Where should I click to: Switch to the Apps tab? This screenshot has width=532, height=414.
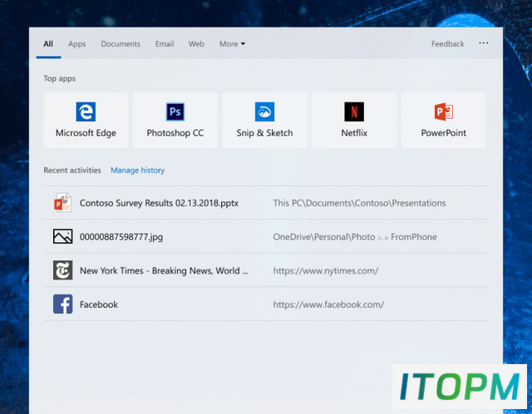tap(77, 44)
